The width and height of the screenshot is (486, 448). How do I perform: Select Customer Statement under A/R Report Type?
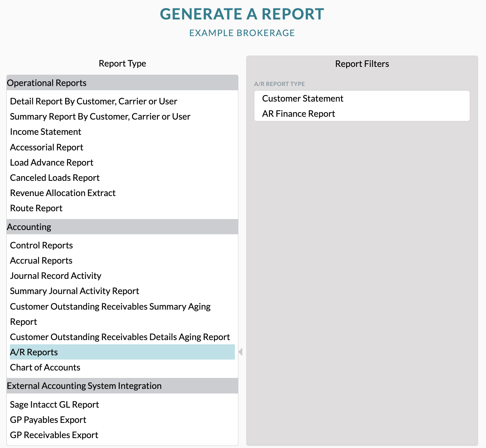(303, 98)
